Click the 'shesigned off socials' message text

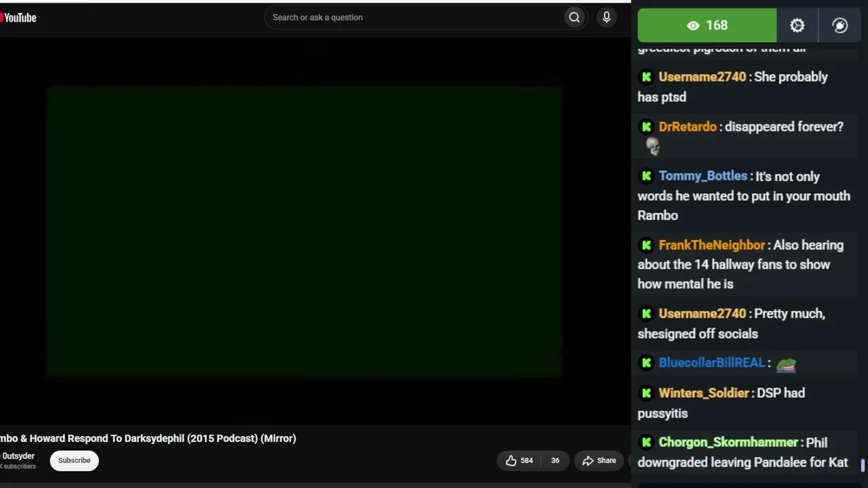(x=697, y=334)
